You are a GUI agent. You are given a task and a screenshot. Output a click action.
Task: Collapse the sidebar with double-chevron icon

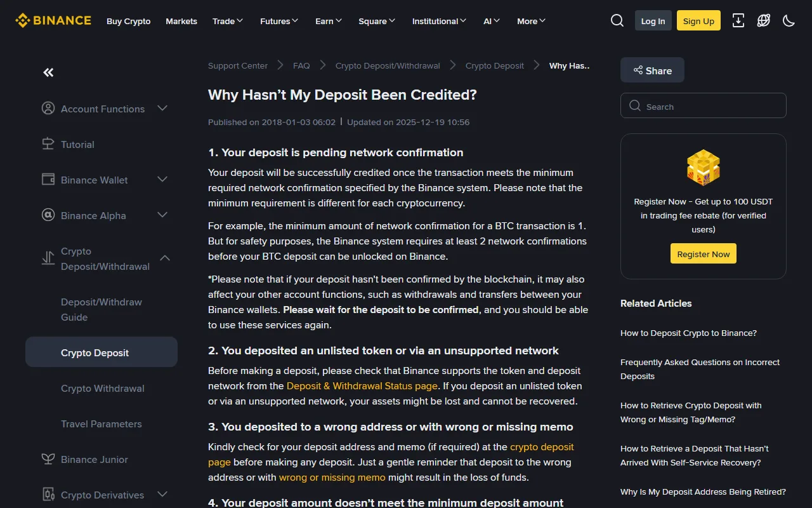coord(48,72)
